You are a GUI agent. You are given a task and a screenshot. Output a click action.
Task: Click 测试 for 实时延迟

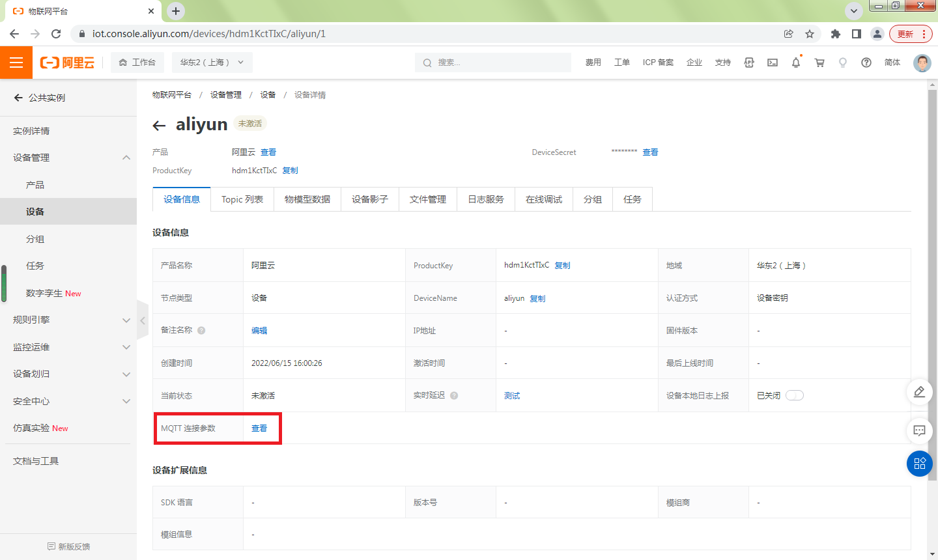pos(512,395)
